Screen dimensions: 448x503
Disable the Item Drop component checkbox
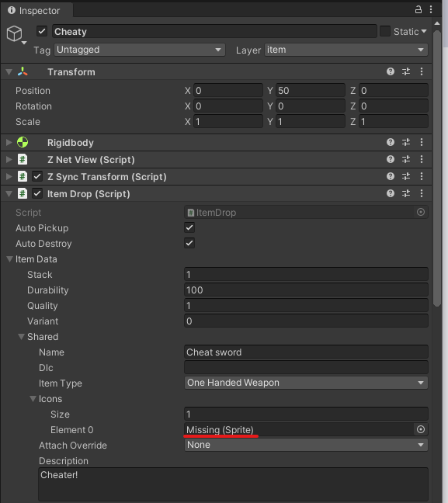(37, 193)
